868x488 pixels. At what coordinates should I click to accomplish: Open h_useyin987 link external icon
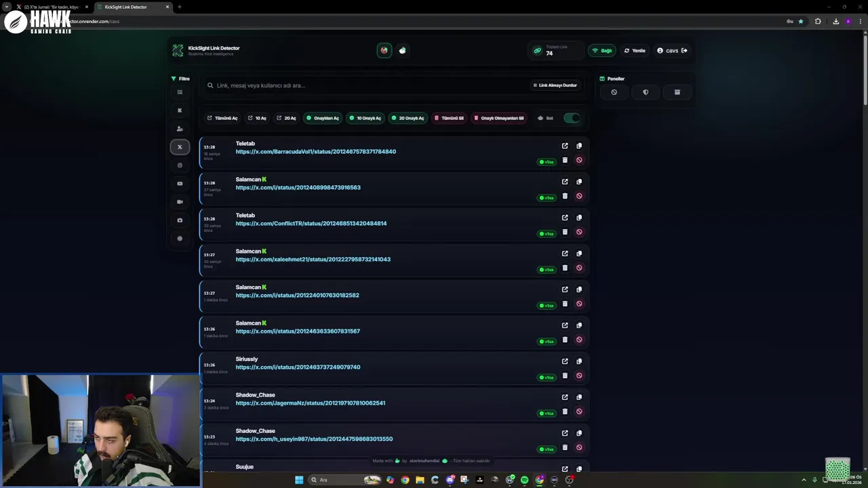[565, 433]
